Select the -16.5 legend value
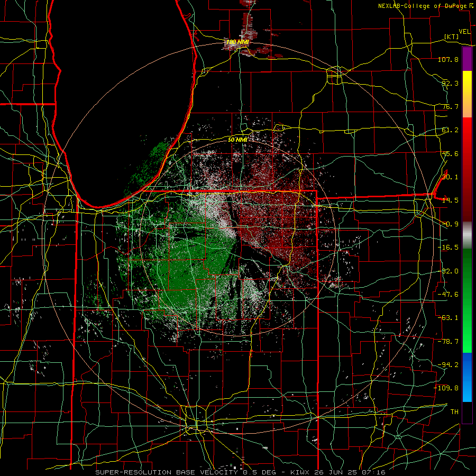Viewport: 476px width, 476px height. tap(448, 248)
